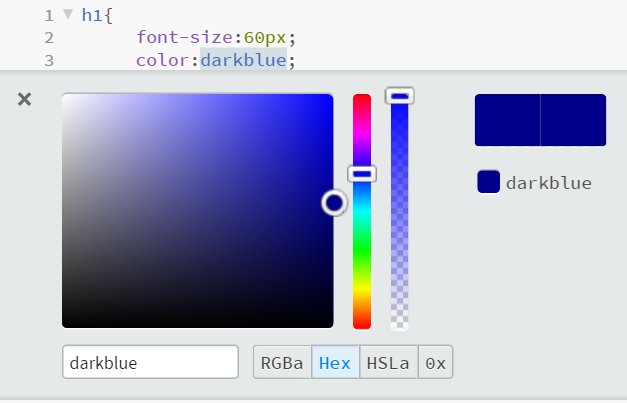The image size is (627, 403).
Task: Click the original color swatch (left half)
Action: [x=507, y=120]
